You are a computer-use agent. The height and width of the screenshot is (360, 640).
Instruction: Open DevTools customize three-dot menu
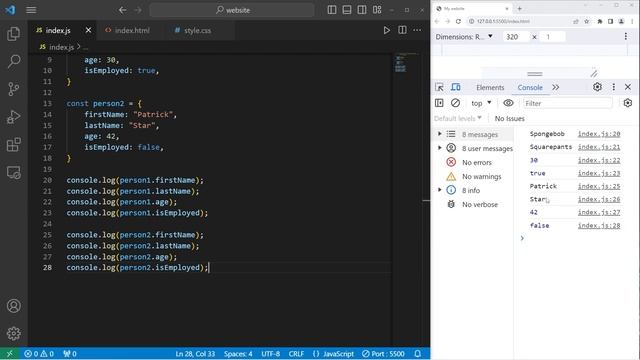pyautogui.click(x=613, y=87)
